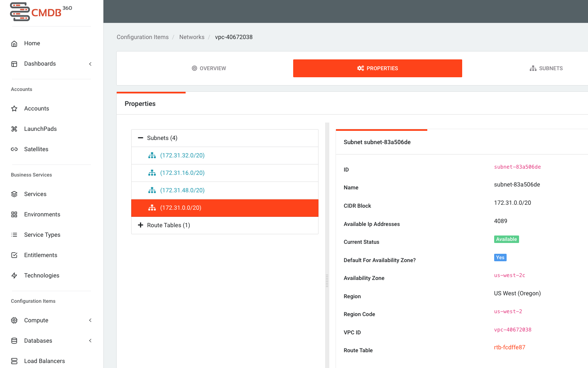
Task: Click the network icon beside 172.31.48.0/20
Action: (x=152, y=190)
